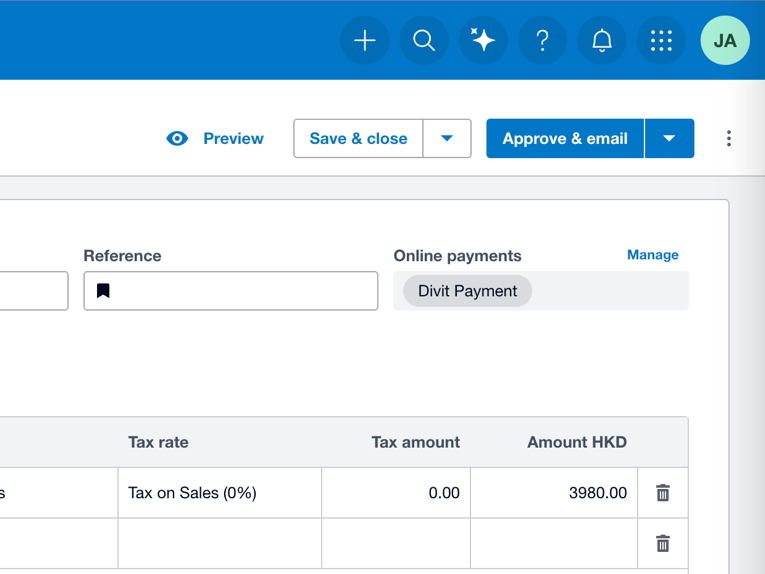Click the Tax rate column header
The height and width of the screenshot is (574, 765).
click(158, 442)
